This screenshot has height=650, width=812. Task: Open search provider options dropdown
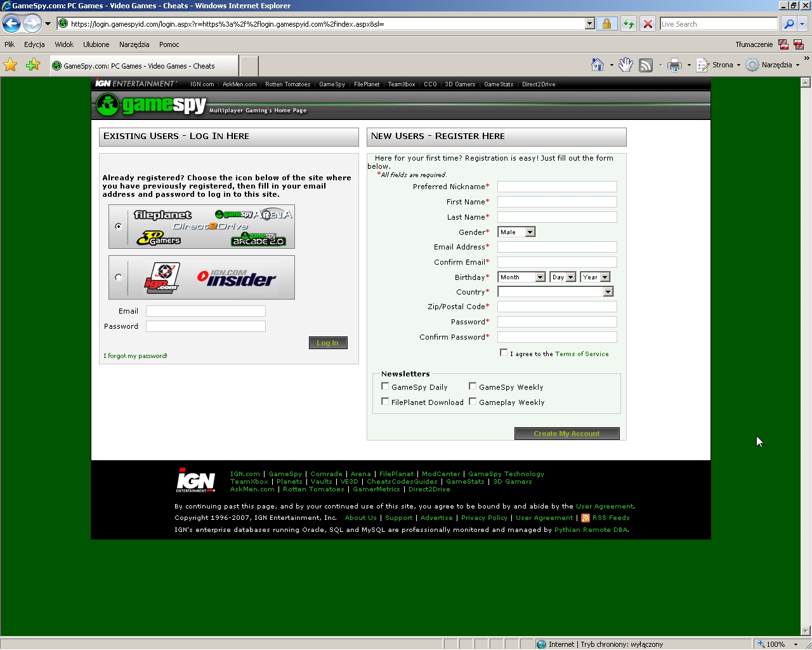(802, 24)
